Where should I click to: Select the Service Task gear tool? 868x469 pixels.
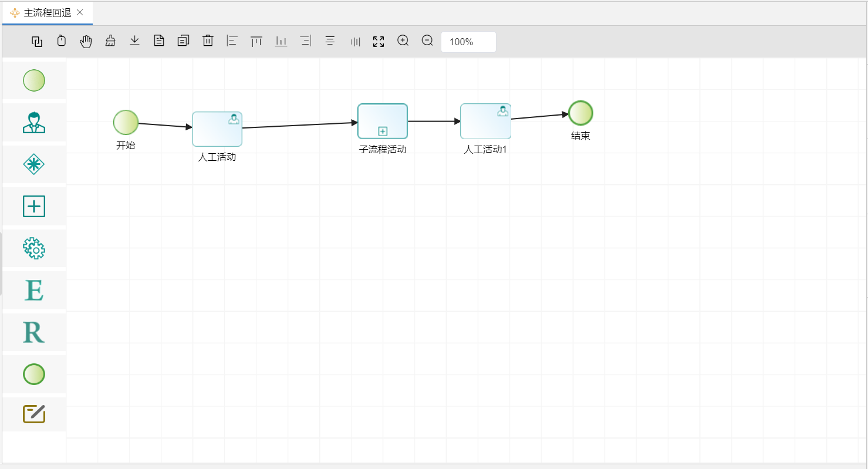click(x=33, y=248)
